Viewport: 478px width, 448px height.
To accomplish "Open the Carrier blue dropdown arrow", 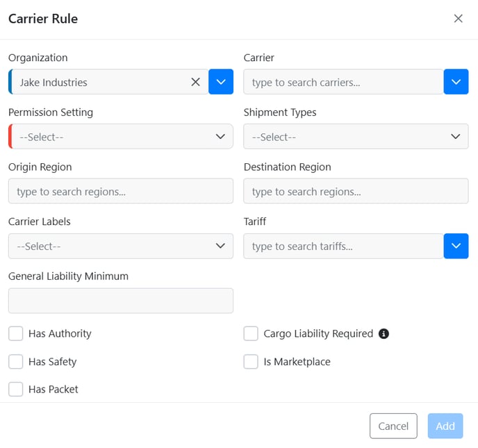I will pos(456,82).
